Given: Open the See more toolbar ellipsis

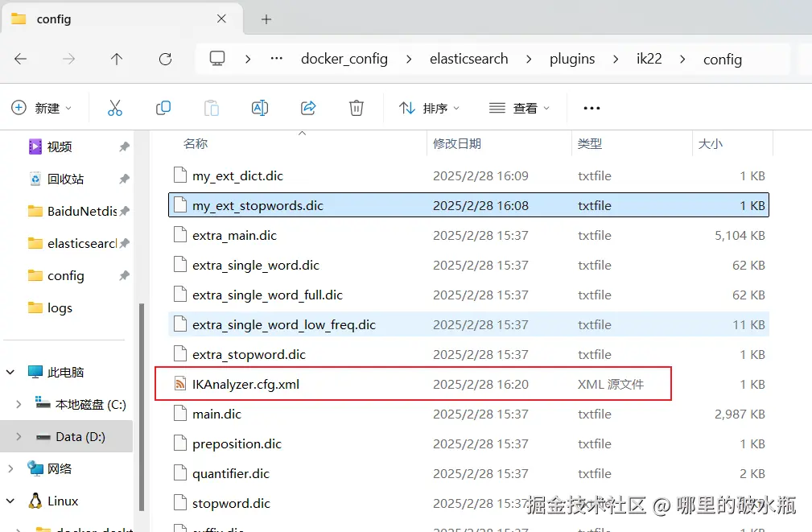Looking at the screenshot, I should tap(591, 109).
